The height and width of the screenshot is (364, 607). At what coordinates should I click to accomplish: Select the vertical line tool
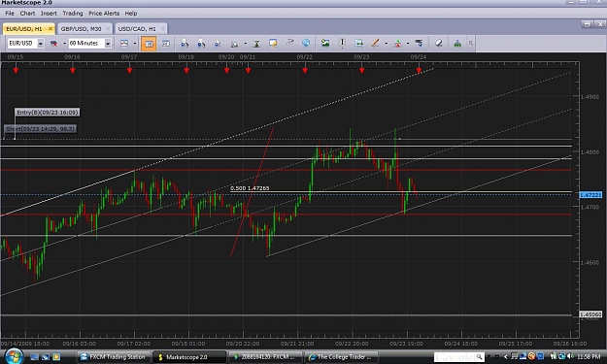pyautogui.click(x=342, y=43)
